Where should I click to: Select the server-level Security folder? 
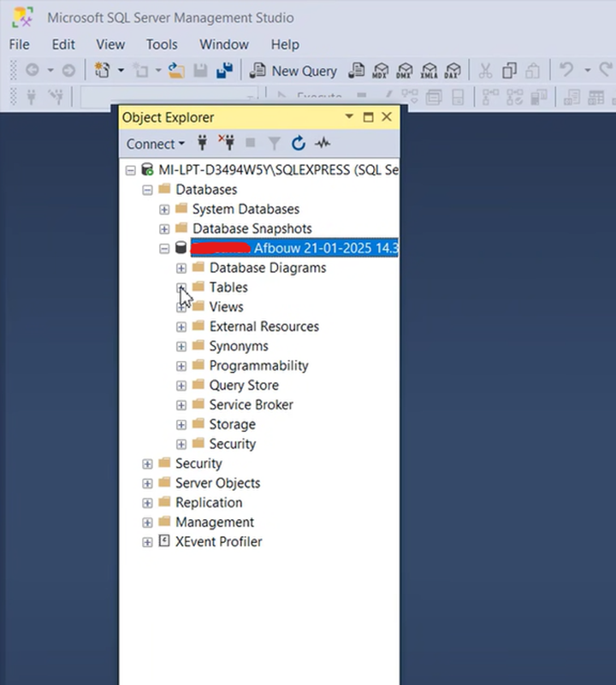coord(198,463)
